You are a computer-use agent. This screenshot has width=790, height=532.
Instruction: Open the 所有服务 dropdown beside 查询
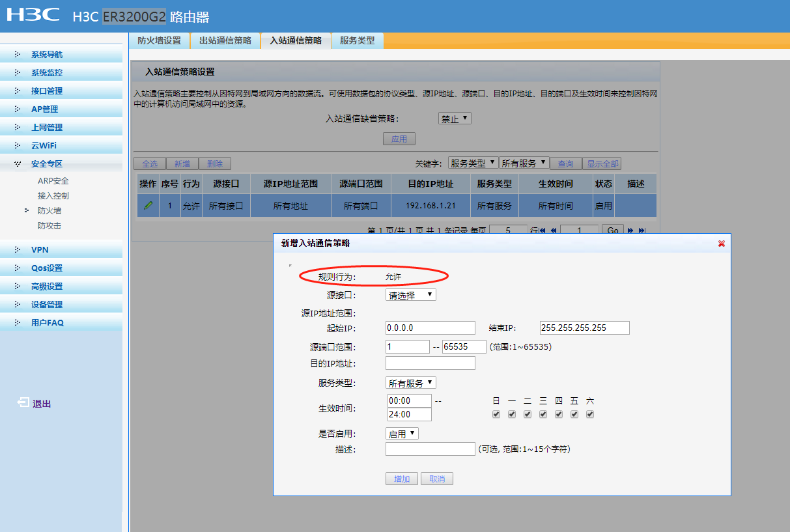point(524,163)
